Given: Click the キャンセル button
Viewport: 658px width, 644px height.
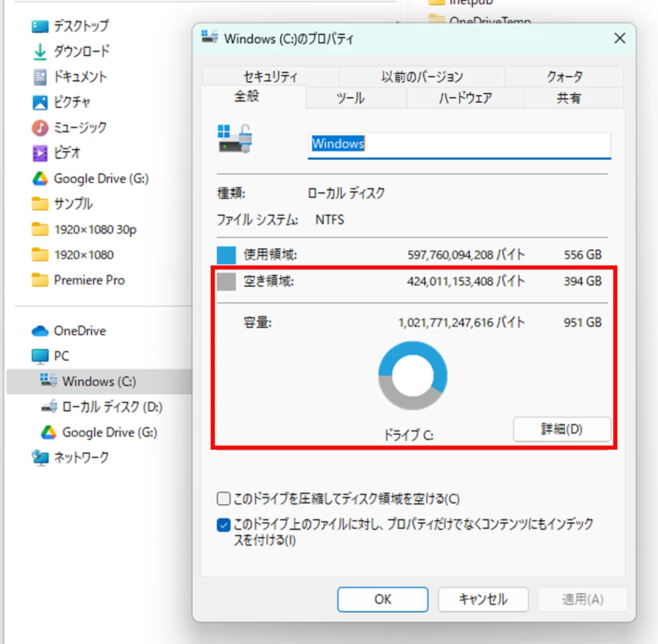Looking at the screenshot, I should coord(483,599).
